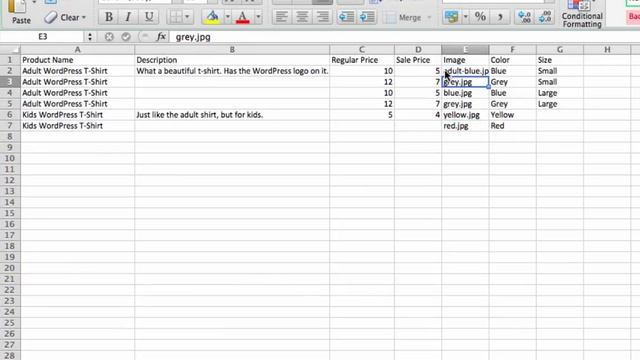Select 'Just like the adult shirt' cell
Screen dimensions: 640x360
232,115
